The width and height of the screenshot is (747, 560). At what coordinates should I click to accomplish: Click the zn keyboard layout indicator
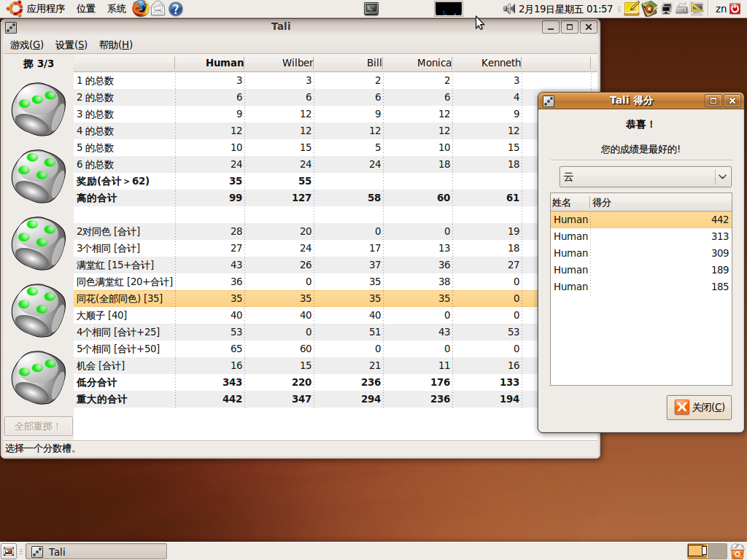[x=721, y=9]
